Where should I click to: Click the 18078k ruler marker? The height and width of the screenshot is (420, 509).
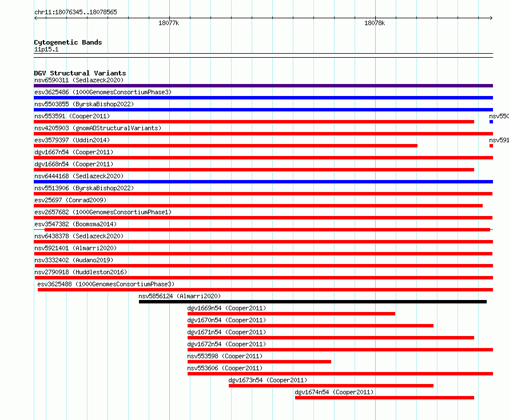click(x=375, y=23)
